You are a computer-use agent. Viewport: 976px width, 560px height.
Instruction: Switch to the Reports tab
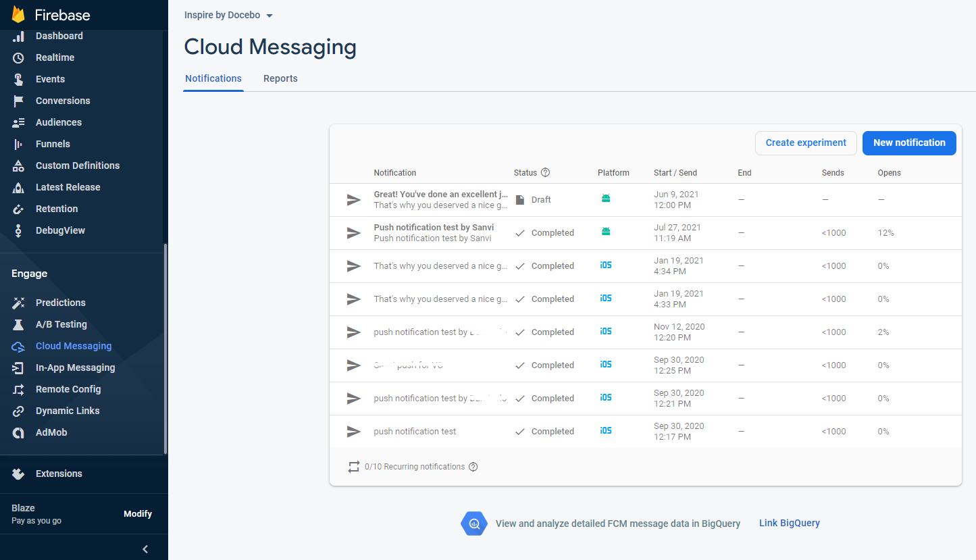point(280,78)
